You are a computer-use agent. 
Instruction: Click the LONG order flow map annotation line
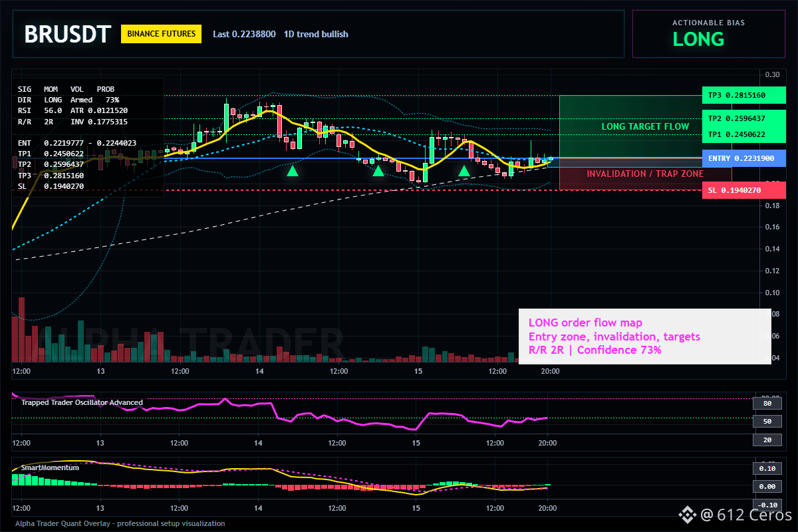click(x=585, y=323)
